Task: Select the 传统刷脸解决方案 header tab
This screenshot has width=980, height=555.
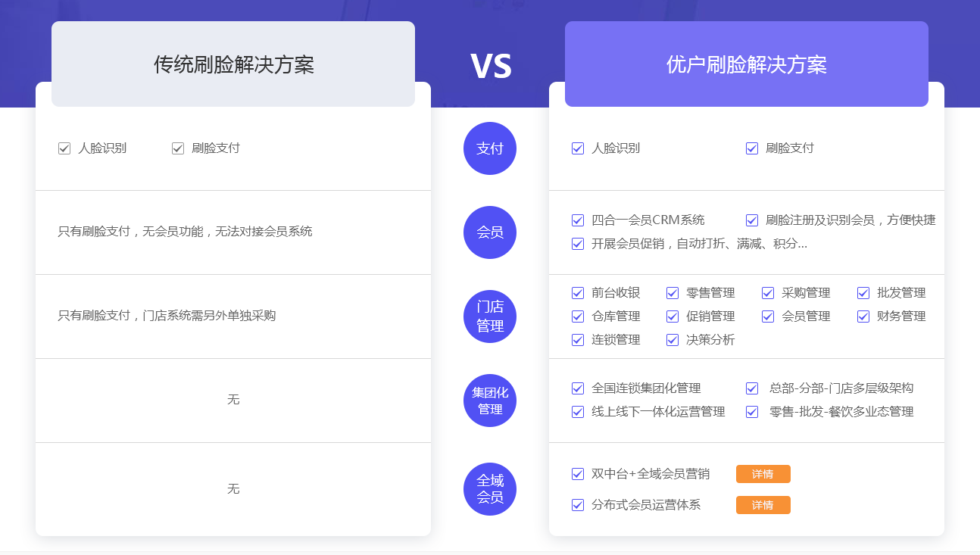Action: click(x=233, y=64)
